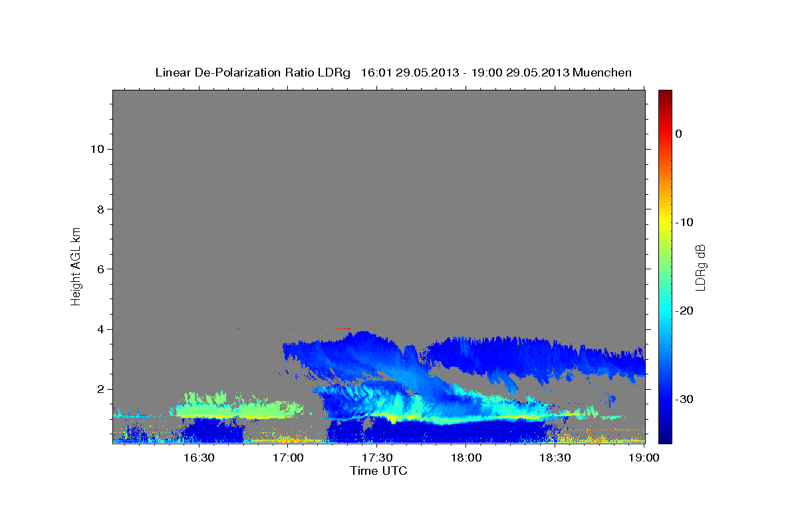The height and width of the screenshot is (532, 798).
Task: Click the 'Muenchen' location label in title
Action: [x=602, y=72]
